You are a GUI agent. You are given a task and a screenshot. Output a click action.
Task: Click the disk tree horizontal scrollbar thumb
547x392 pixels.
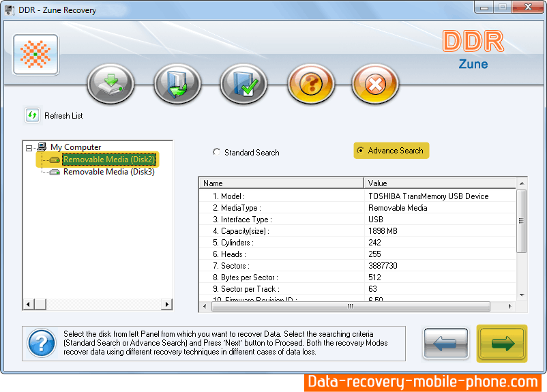[40, 304]
